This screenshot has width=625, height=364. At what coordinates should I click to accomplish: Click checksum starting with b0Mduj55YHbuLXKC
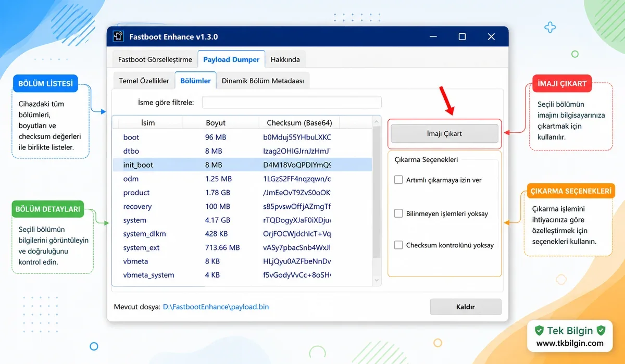(x=297, y=137)
